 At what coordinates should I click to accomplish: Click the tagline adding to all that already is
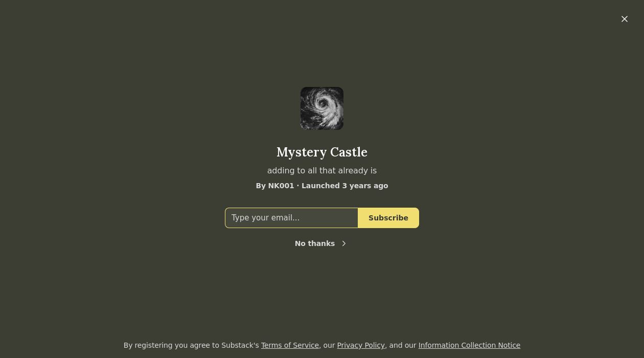pos(322,170)
